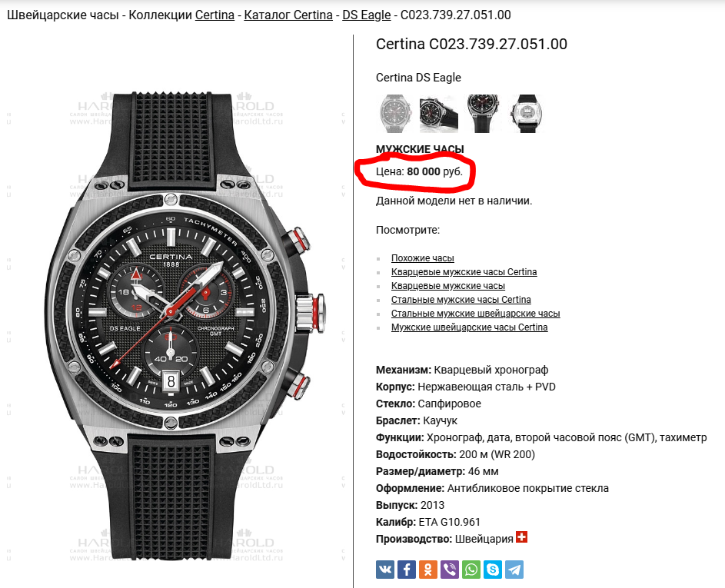Image resolution: width=725 pixels, height=588 pixels.
Task: View the case-back thumbnail image
Action: (526, 113)
